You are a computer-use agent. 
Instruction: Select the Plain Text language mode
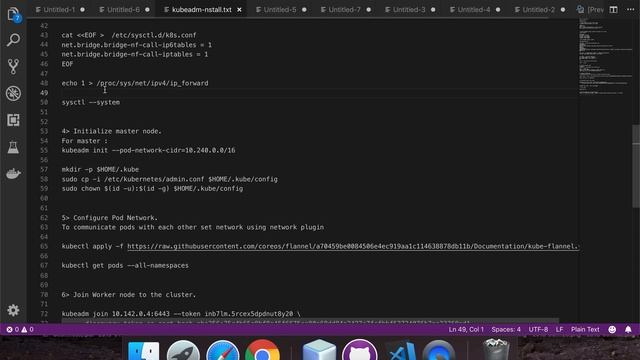[x=585, y=329]
